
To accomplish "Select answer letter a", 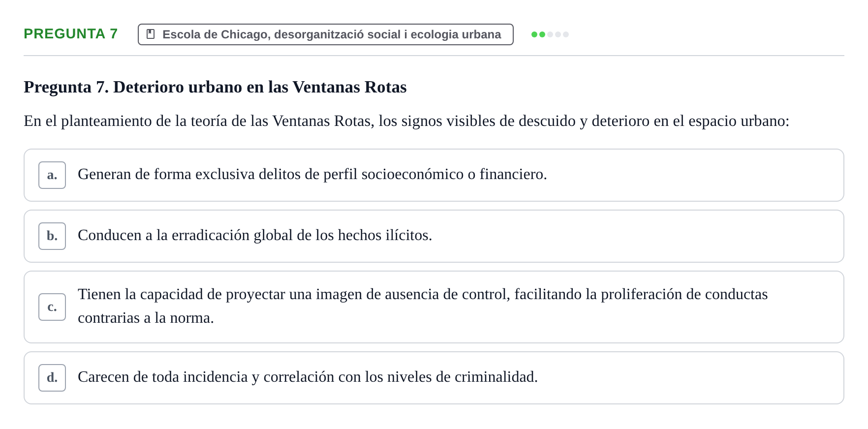I will tap(52, 175).
